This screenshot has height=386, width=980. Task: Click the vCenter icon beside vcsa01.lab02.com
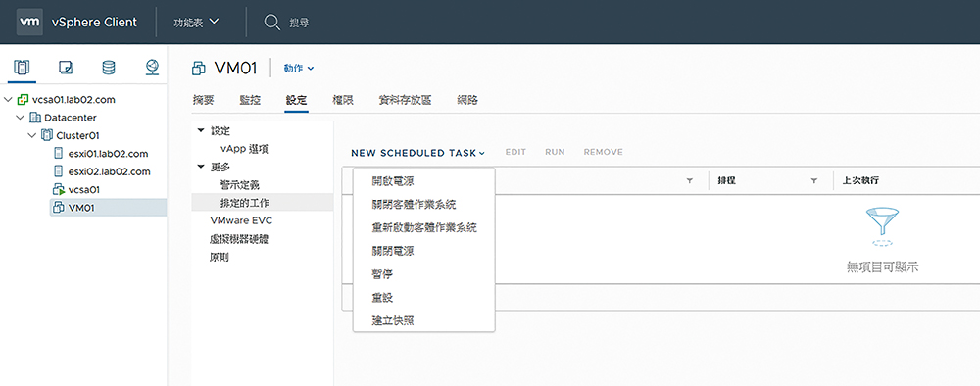coord(24,99)
